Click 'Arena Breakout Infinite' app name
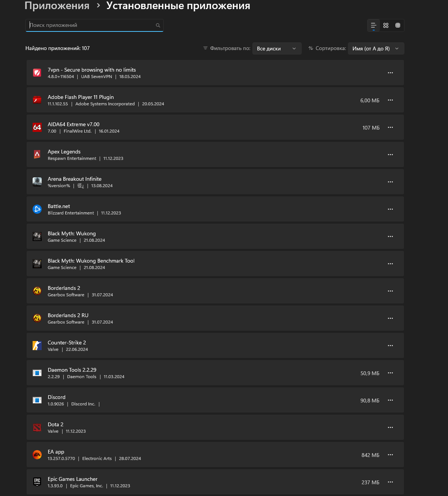Screen dimensions: 448x496 tap(75, 179)
